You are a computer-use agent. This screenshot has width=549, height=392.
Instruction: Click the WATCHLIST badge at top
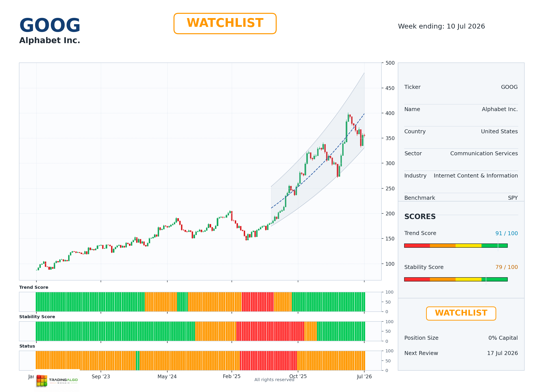225,24
